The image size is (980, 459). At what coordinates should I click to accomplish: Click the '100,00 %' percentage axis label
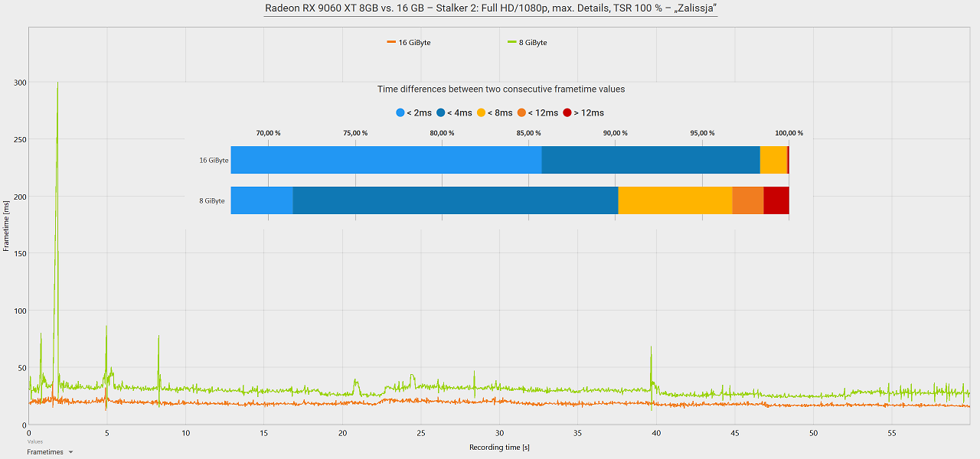[x=789, y=133]
